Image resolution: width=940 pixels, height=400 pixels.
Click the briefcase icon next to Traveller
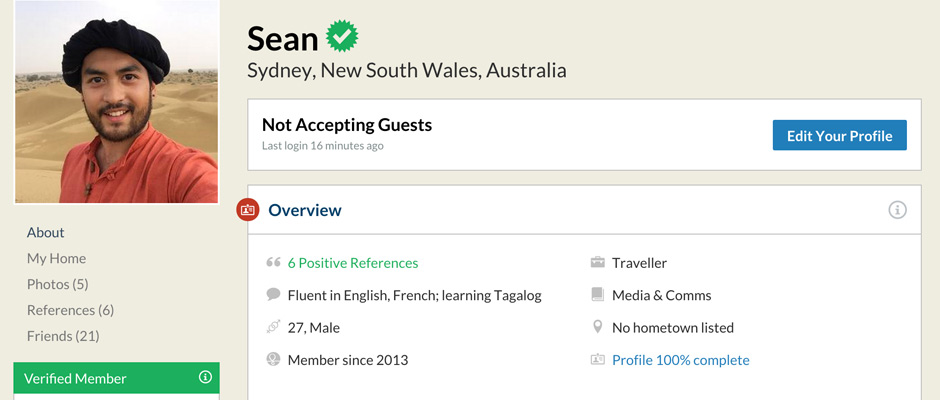coord(598,263)
